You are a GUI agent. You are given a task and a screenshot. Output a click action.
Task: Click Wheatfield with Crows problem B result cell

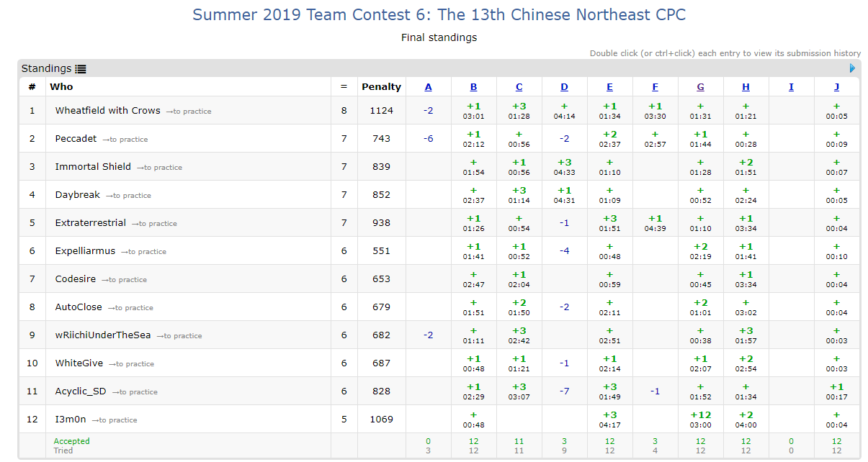coord(473,110)
